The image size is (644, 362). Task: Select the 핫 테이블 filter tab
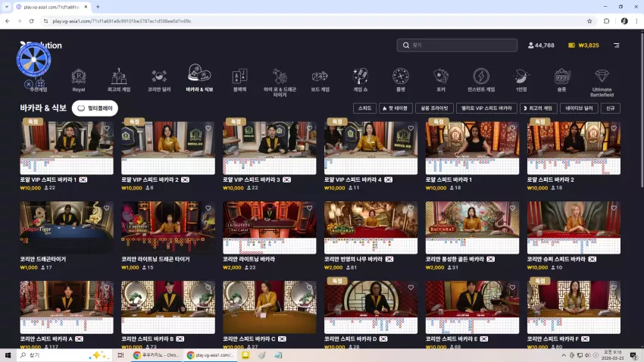coord(395,108)
